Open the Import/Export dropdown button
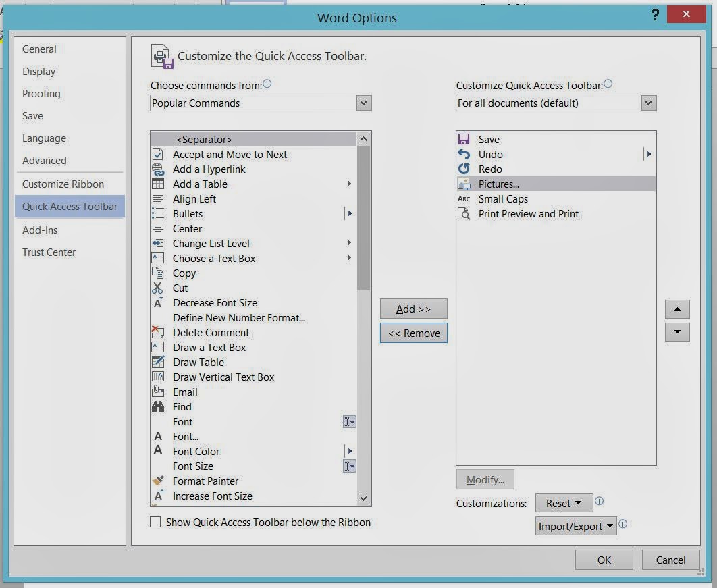 point(576,526)
